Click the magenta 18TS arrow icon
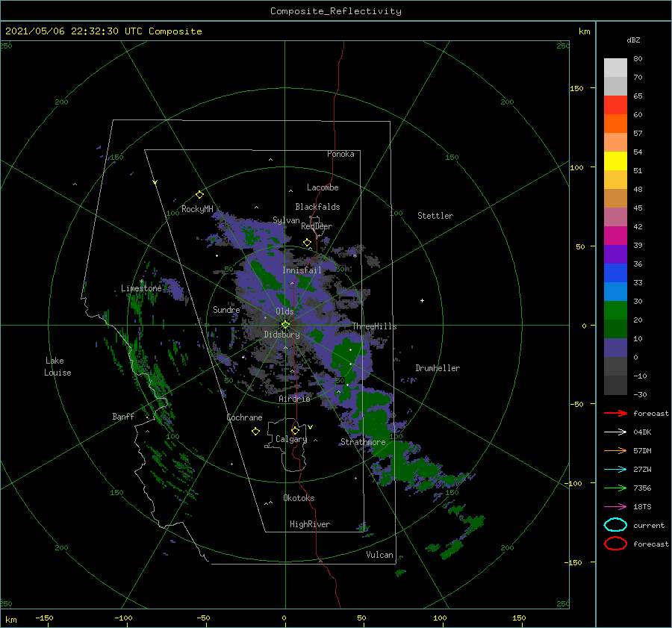This screenshot has width=672, height=628. pyautogui.click(x=615, y=507)
